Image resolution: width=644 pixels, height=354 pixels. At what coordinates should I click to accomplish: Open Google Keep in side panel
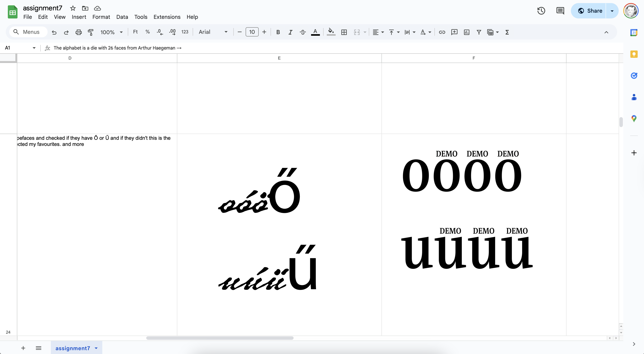click(x=633, y=54)
